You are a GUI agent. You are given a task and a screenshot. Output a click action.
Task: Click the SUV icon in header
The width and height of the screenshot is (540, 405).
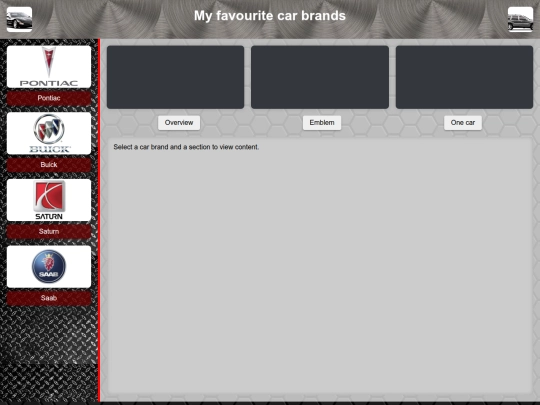tap(520, 19)
